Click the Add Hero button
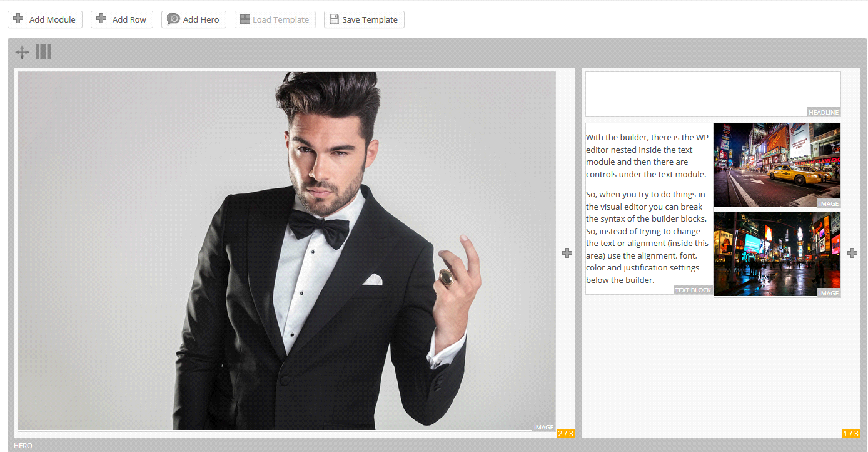Viewport: 868px width, 452px height. click(193, 19)
